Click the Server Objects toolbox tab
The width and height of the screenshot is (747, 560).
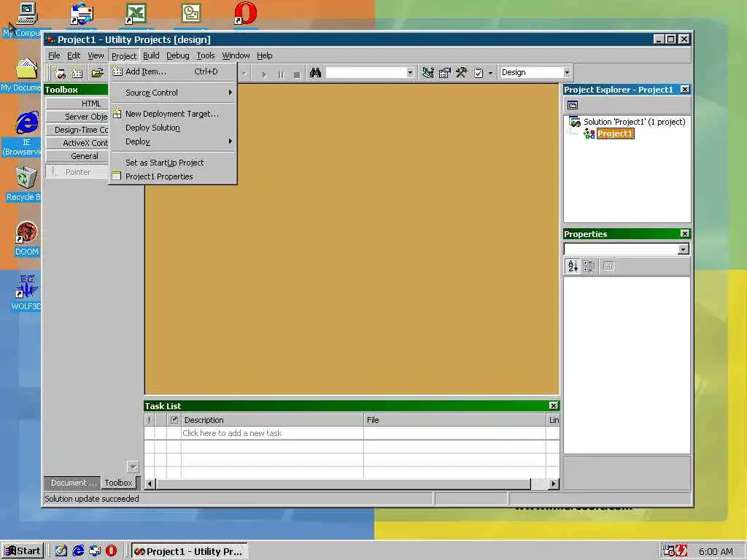click(77, 117)
